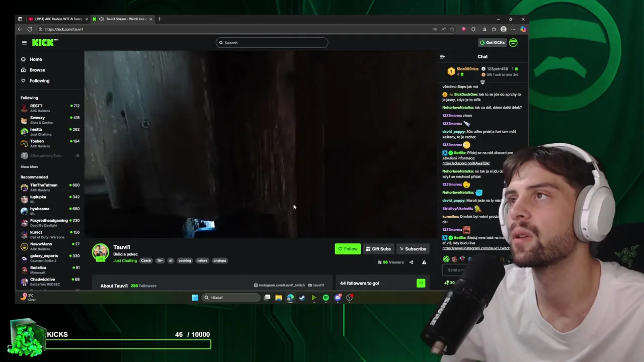Go to Home in Kick sidebar
The width and height of the screenshot is (644, 362).
(x=35, y=59)
